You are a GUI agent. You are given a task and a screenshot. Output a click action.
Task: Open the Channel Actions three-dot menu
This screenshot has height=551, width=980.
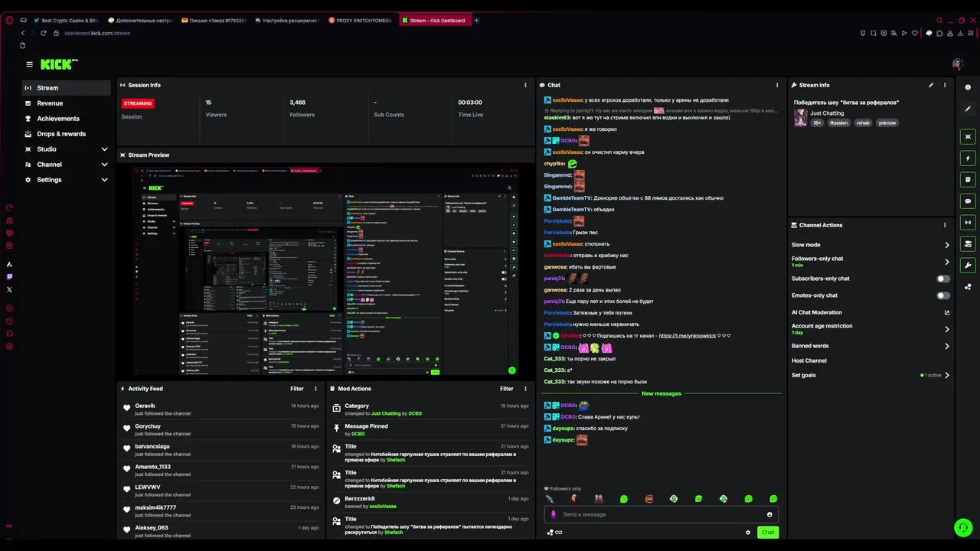pyautogui.click(x=945, y=225)
